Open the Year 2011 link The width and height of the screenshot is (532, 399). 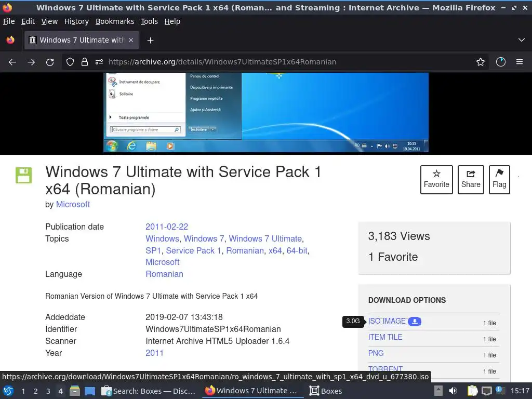click(154, 353)
